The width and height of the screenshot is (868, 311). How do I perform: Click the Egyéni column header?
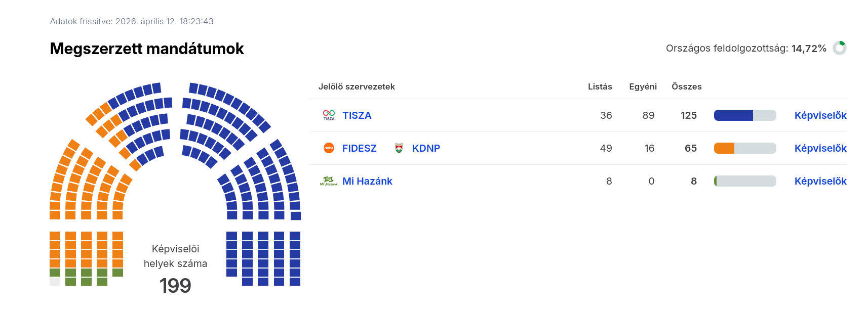pos(643,86)
